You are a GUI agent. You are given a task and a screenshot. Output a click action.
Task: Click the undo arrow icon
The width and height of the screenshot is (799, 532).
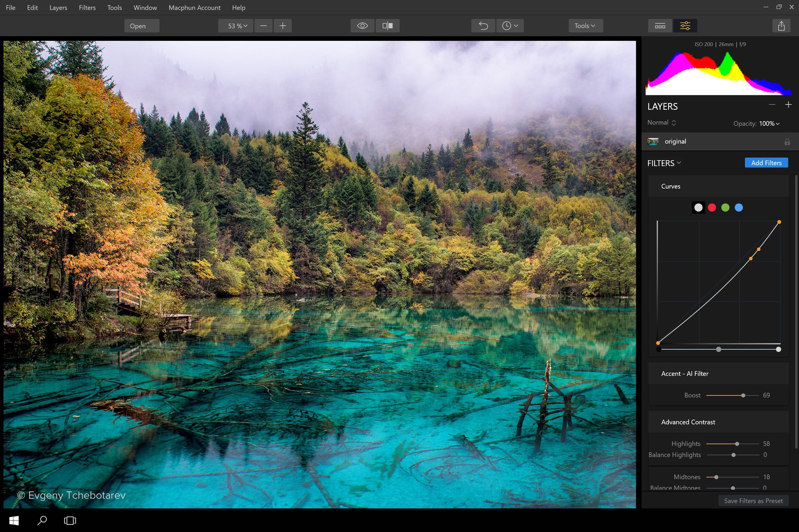tap(483, 26)
